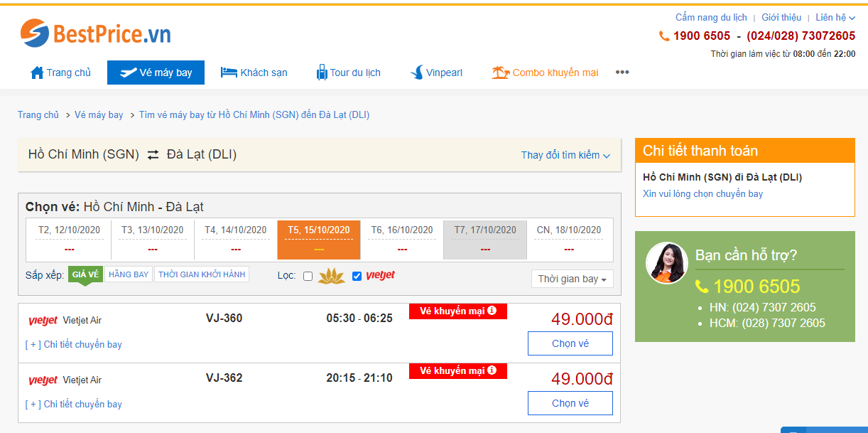Screen dimensions: 868x433
Task: Click HN: (024) 7307 2605 number
Action: (x=762, y=308)
